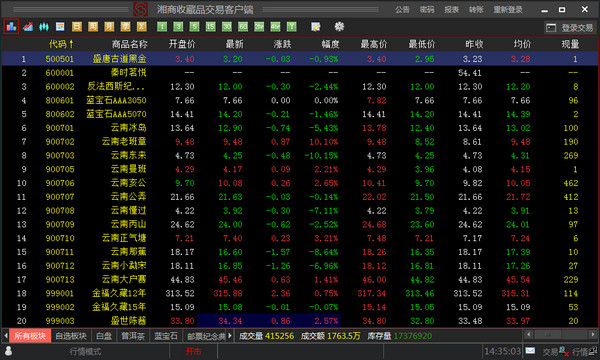Sort by the 最高价 column header
600x360 pixels.
pos(374,44)
